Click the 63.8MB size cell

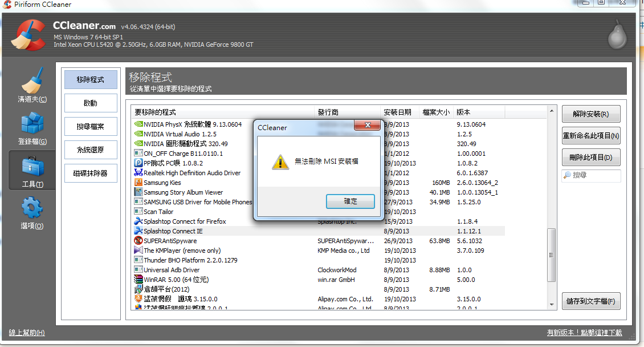[439, 241]
